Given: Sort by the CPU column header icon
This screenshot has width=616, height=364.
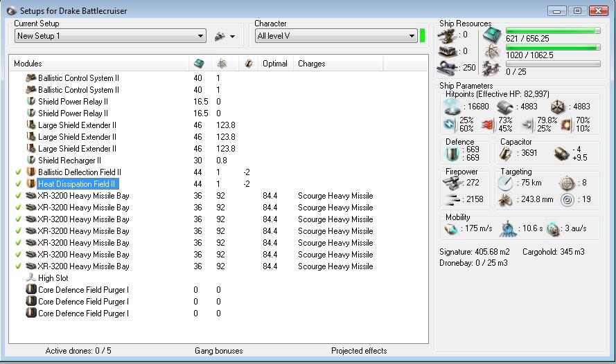Looking at the screenshot, I should pyautogui.click(x=199, y=63).
